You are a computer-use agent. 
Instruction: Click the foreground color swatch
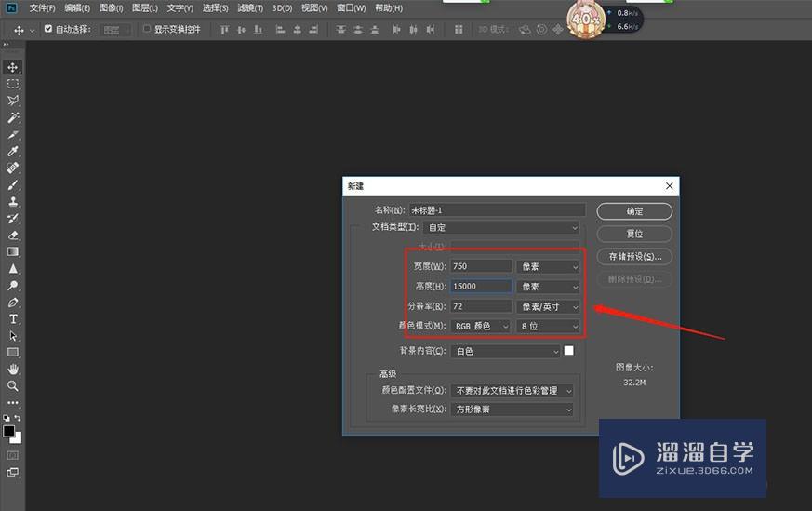pos(8,431)
